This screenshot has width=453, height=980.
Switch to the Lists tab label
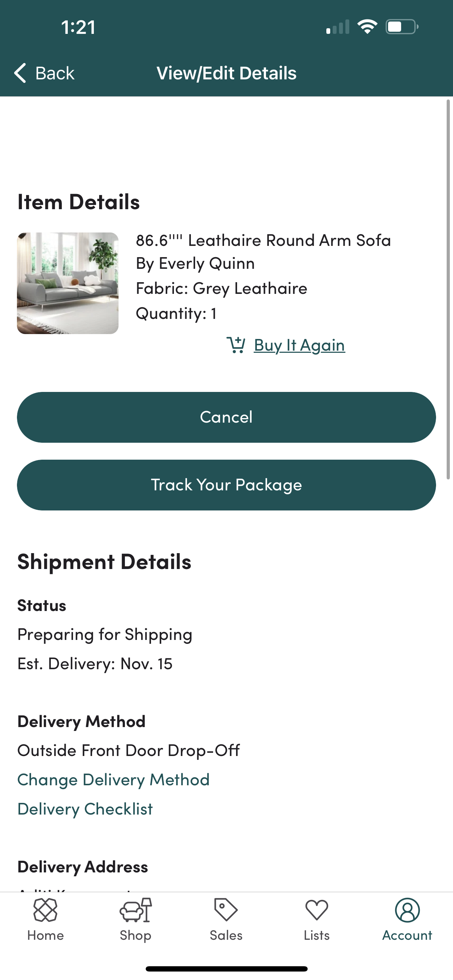[316, 935]
